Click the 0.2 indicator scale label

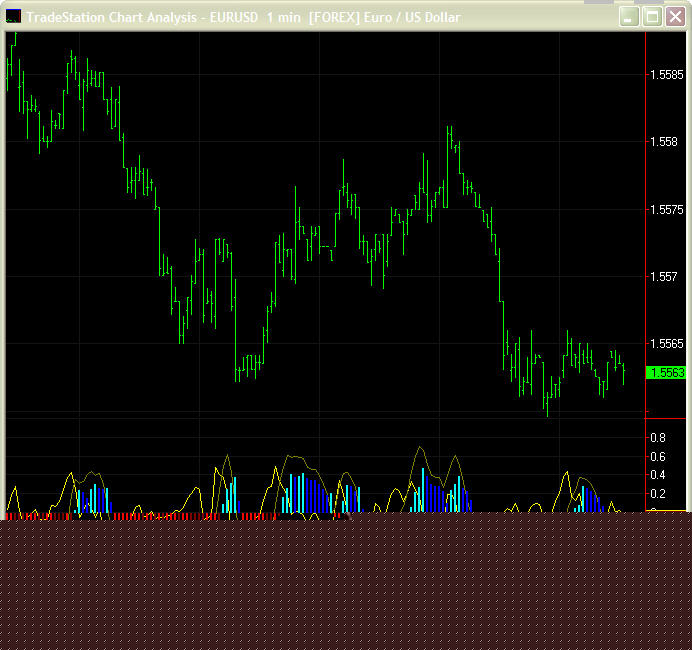pos(658,494)
